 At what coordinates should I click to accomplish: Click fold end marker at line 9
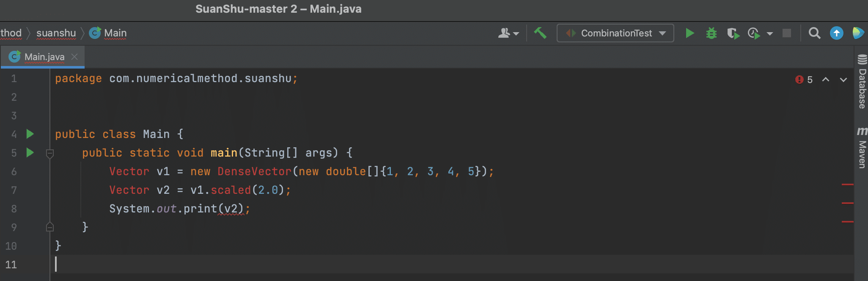(49, 227)
